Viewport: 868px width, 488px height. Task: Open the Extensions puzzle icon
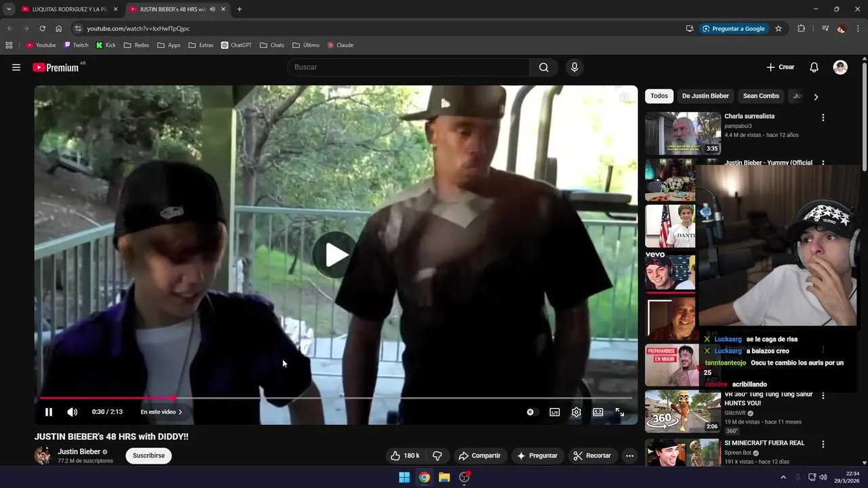[802, 28]
